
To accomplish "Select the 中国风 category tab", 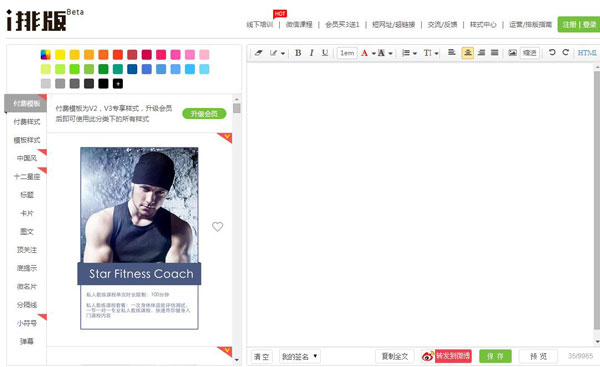I will tap(27, 158).
